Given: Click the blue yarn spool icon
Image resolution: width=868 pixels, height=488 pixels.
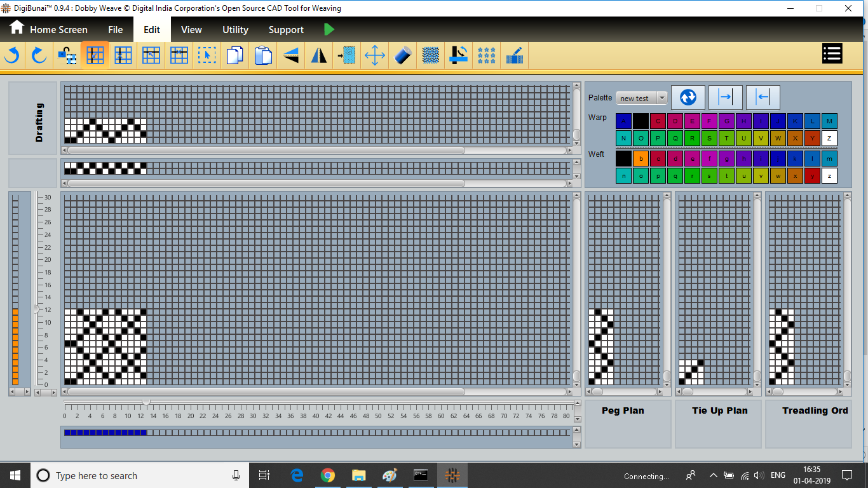Looking at the screenshot, I should tap(403, 56).
